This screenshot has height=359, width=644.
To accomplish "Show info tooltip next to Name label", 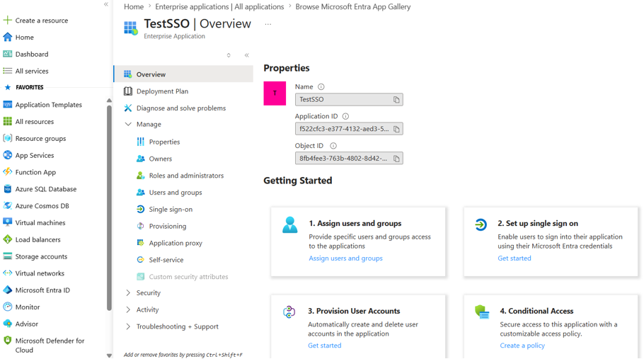I will [321, 86].
